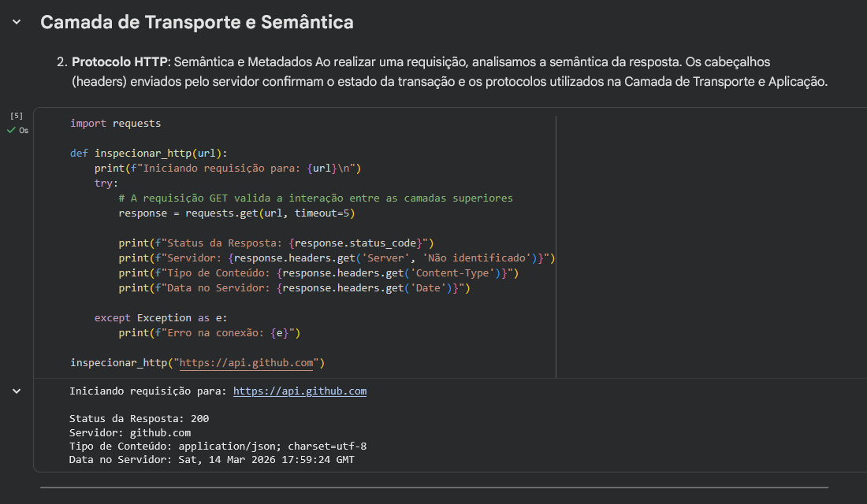Click the print Status da Resposta code line

click(276, 243)
